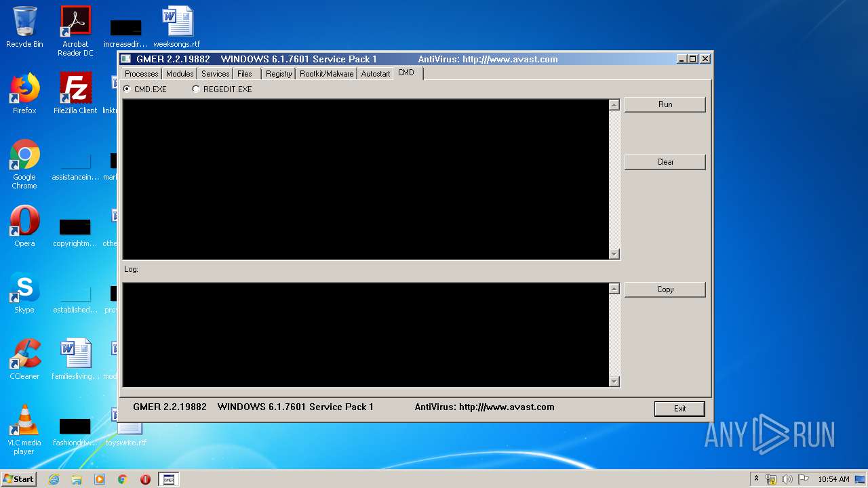868x488 pixels.
Task: Click Log area scrollbar down arrow
Action: pyautogui.click(x=614, y=382)
